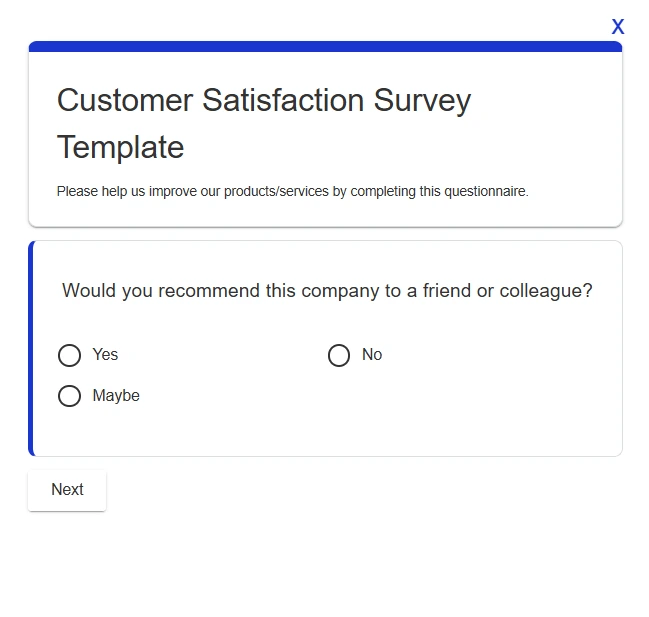649x617 pixels.
Task: Choose the No radio button
Action: [x=339, y=355]
